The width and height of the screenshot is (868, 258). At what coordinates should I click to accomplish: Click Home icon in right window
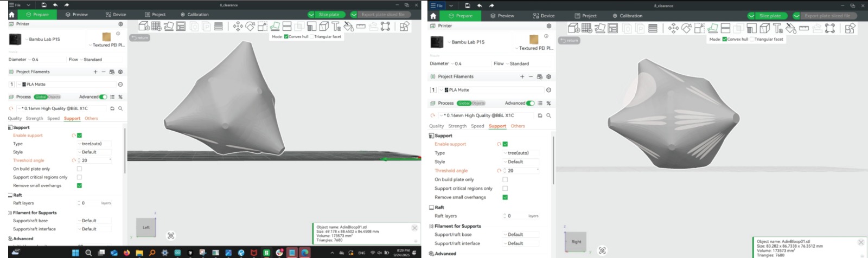tap(433, 16)
